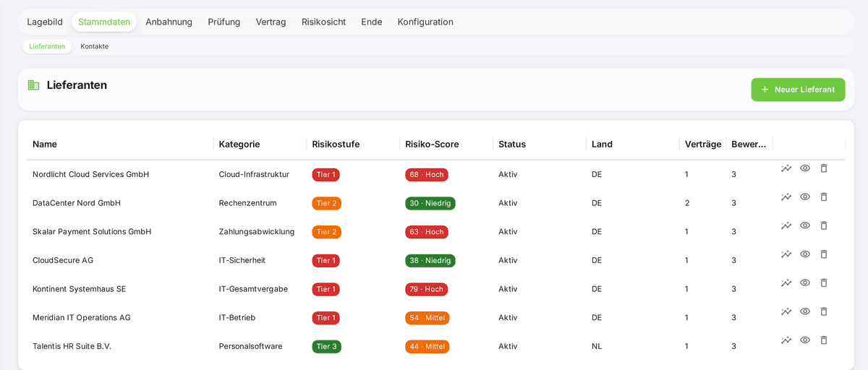Open the Lagebild tab

pyautogui.click(x=45, y=22)
